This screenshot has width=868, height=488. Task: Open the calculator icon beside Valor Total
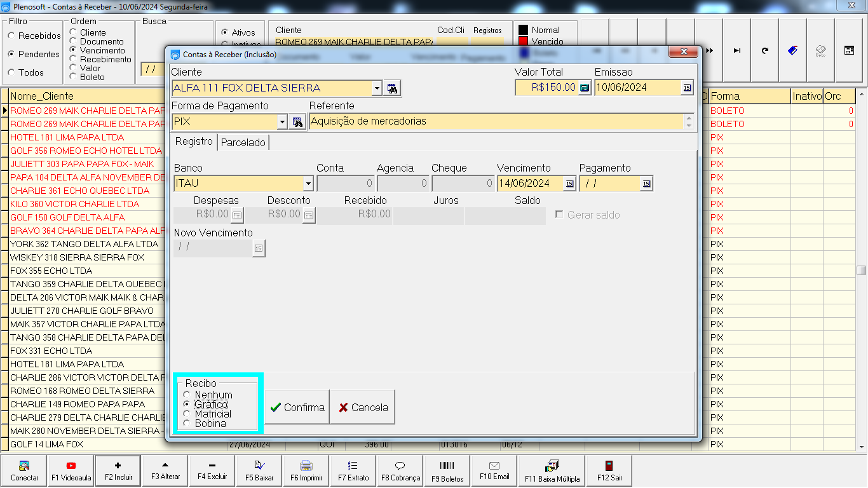click(585, 88)
